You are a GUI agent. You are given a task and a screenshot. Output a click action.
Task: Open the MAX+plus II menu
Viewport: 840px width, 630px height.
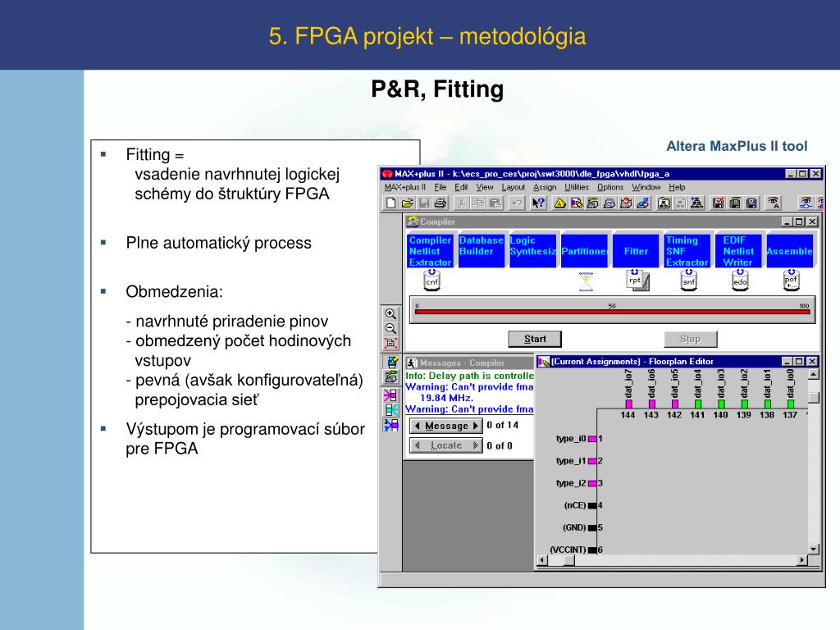[405, 187]
